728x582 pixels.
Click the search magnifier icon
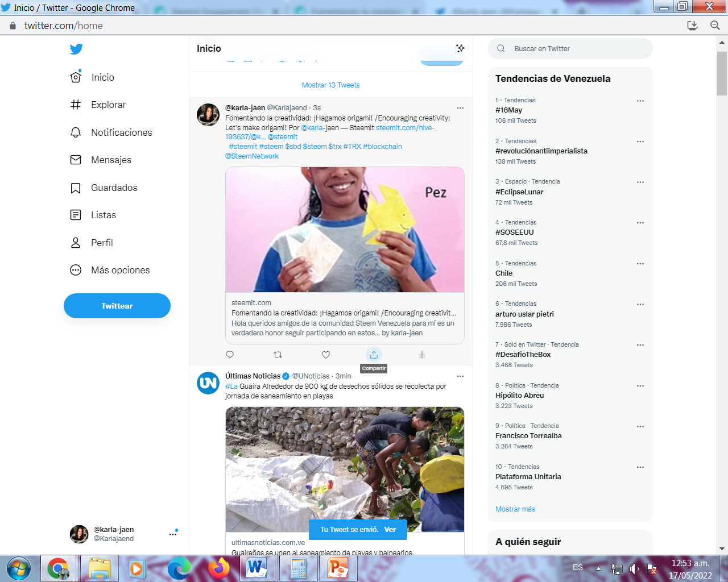click(501, 48)
